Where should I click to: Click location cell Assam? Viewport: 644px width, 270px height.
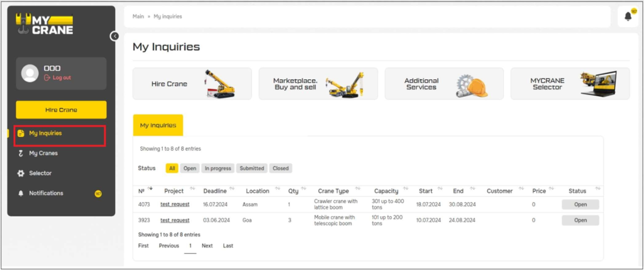click(249, 204)
